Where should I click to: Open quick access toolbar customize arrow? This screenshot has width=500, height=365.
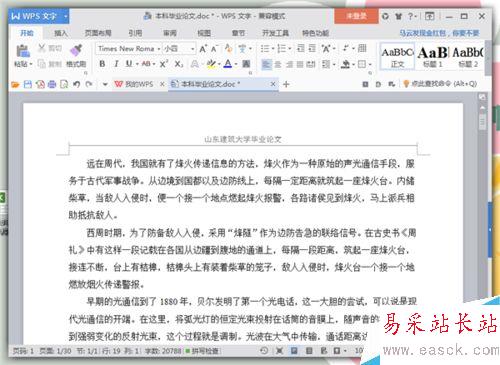click(105, 84)
